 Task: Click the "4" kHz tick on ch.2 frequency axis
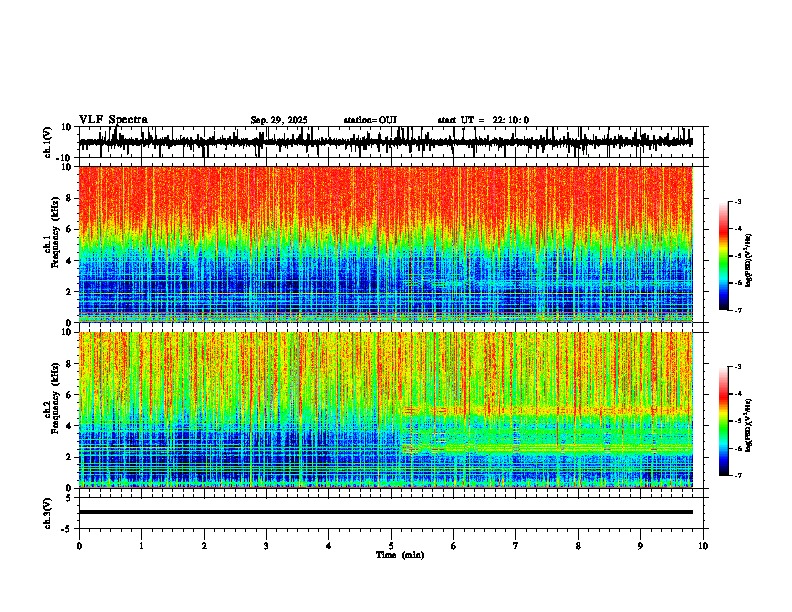[x=70, y=426]
